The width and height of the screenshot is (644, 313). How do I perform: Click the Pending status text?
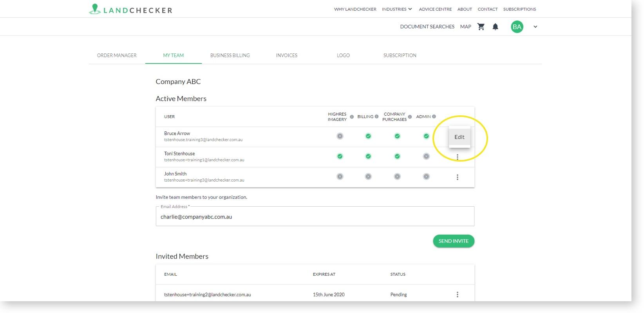(x=399, y=295)
